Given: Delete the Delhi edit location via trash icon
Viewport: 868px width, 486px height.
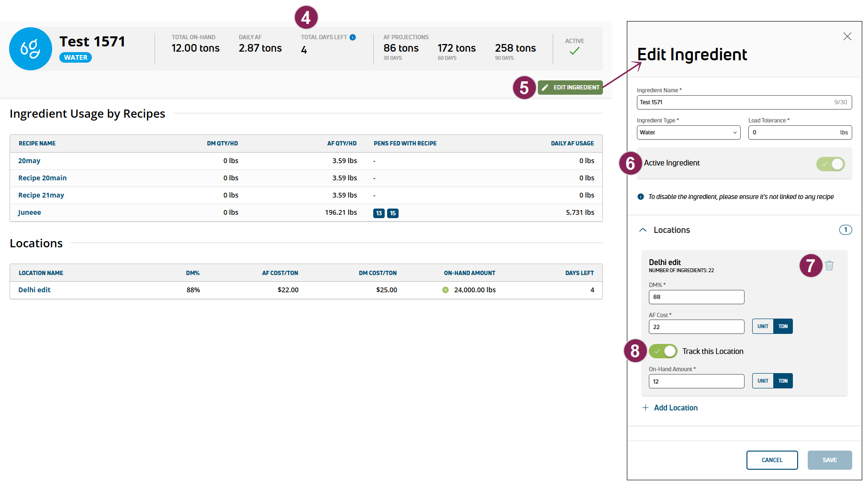Looking at the screenshot, I should [x=829, y=265].
